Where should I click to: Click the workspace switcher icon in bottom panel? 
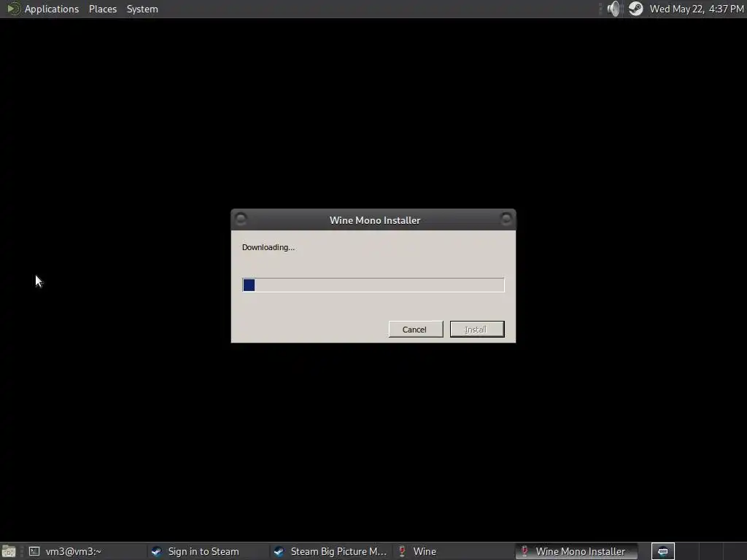tap(662, 551)
